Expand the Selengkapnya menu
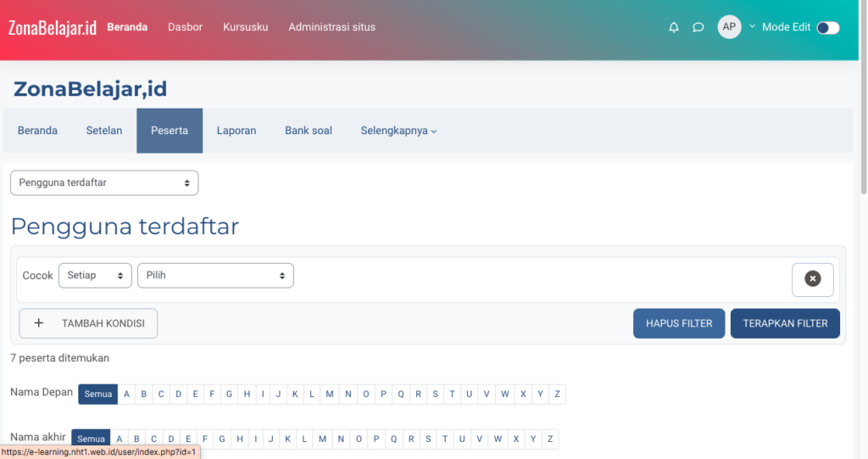Viewport: 868px width, 459px height. pyautogui.click(x=398, y=131)
